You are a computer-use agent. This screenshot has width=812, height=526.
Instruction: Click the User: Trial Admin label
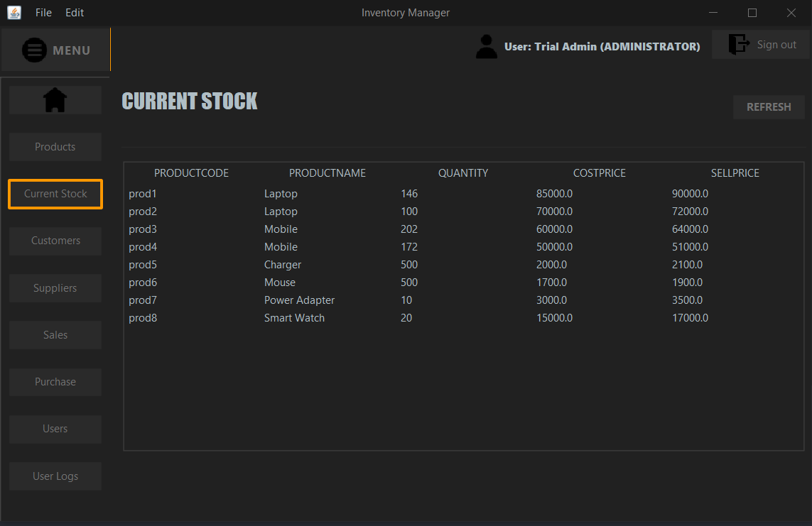point(602,47)
